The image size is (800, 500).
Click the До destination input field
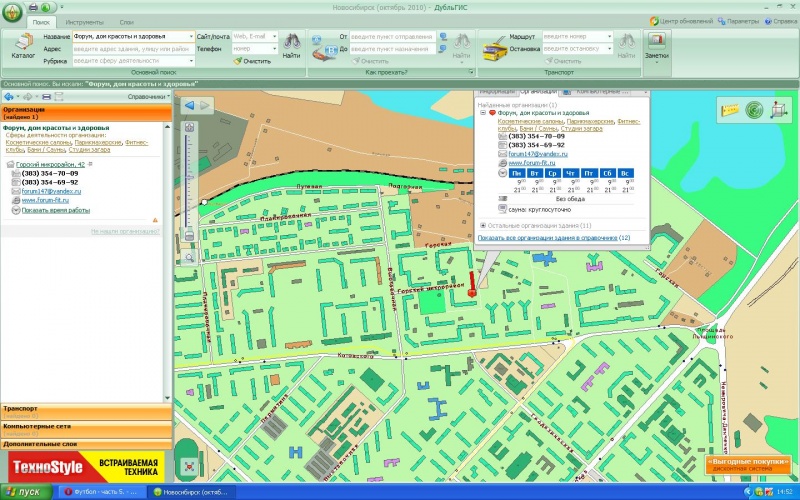coord(392,49)
